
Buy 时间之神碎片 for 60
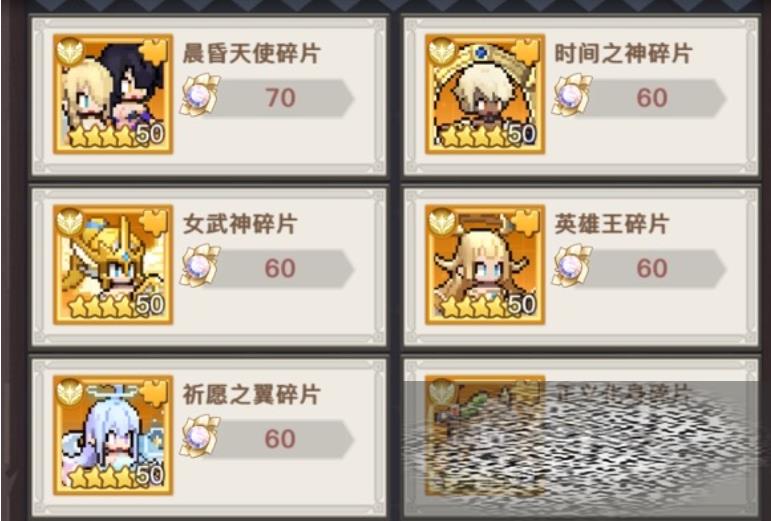tap(652, 97)
